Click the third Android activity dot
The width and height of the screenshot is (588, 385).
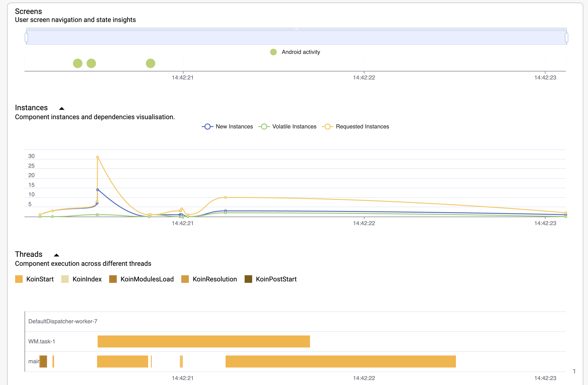(x=151, y=63)
